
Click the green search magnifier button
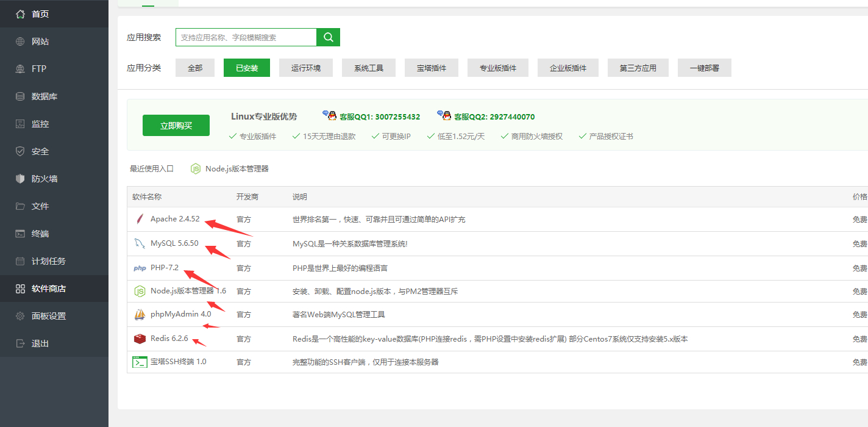click(x=328, y=37)
